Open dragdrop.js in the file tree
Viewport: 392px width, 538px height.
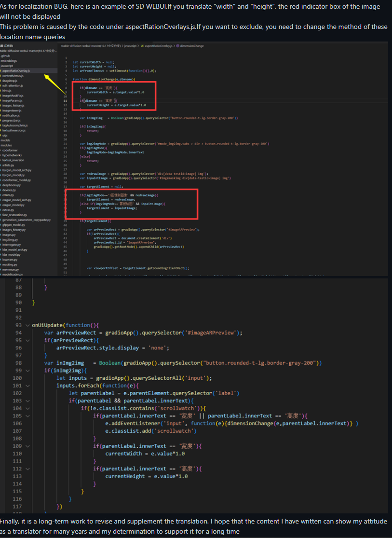(x=10, y=81)
